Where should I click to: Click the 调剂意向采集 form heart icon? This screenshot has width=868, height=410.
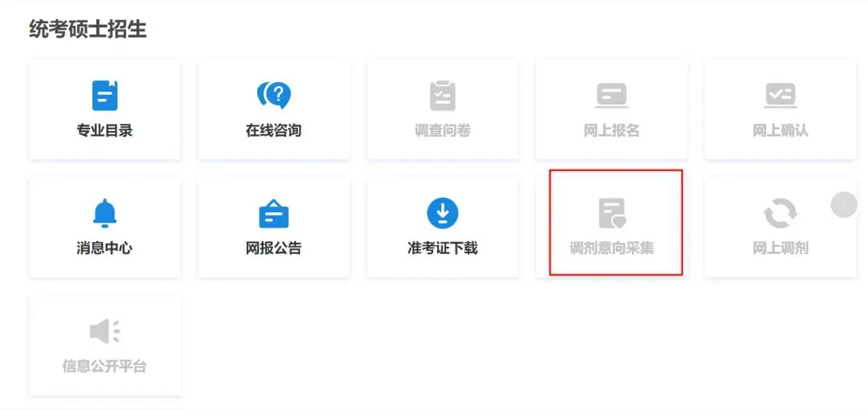point(612,213)
